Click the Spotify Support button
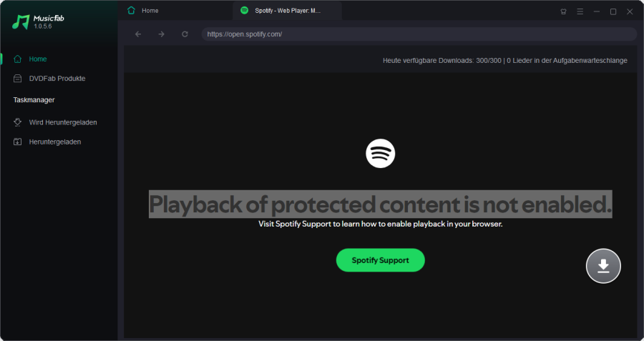 tap(381, 260)
